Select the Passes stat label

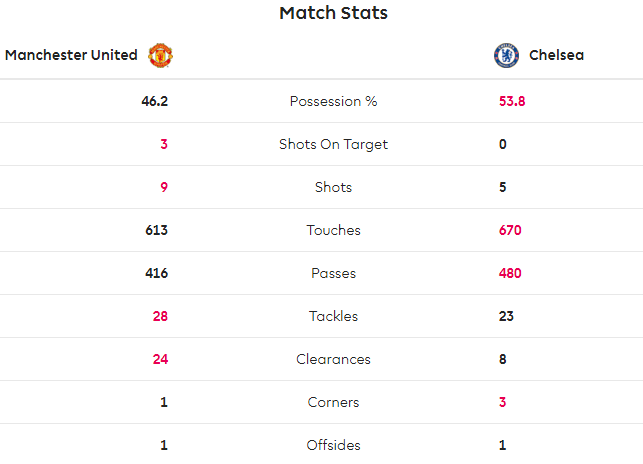(333, 273)
